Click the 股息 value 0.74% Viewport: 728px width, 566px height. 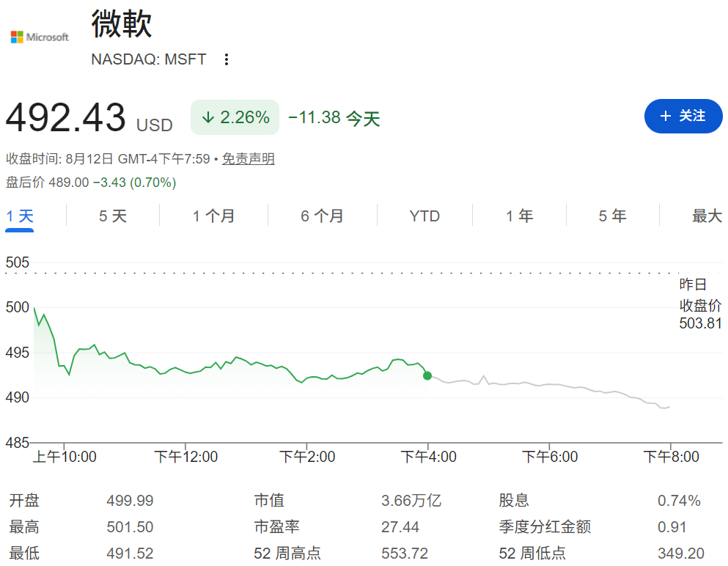[679, 501]
